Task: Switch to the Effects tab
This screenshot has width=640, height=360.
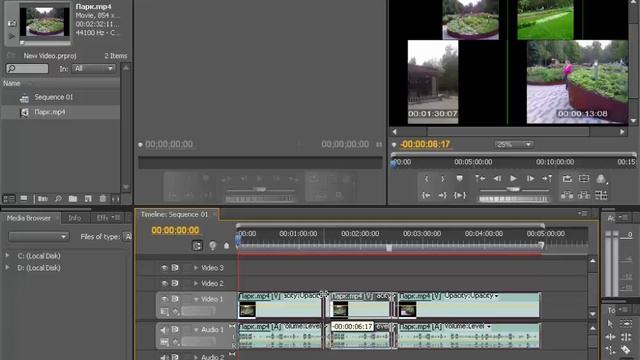Action: [102, 218]
